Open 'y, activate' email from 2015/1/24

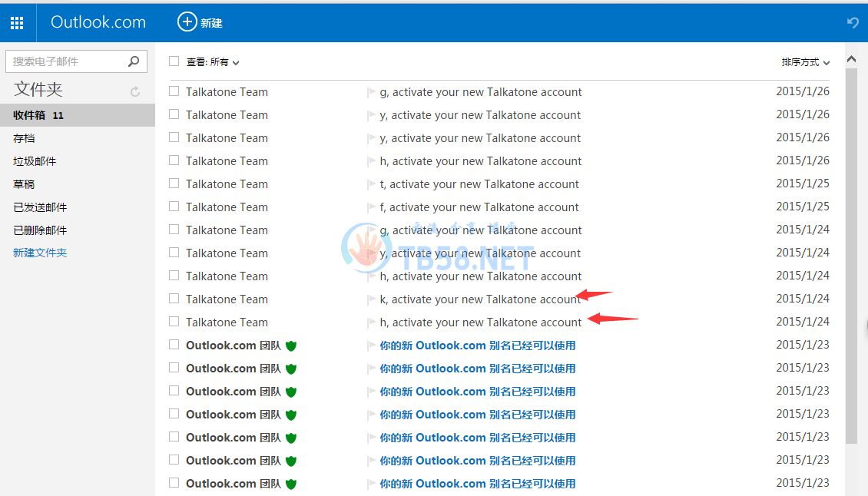point(480,253)
